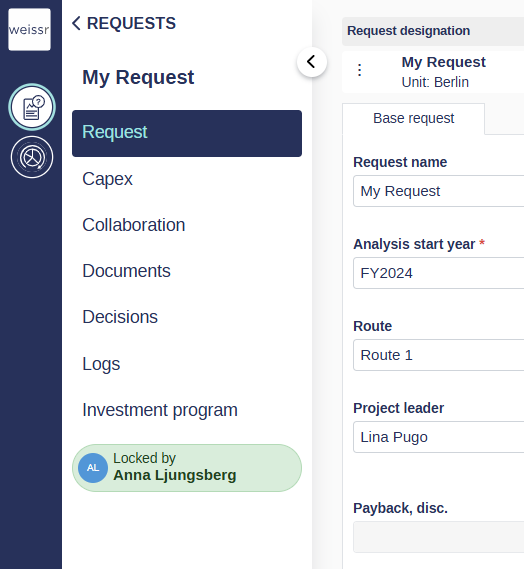Click the weissr logo

29,29
